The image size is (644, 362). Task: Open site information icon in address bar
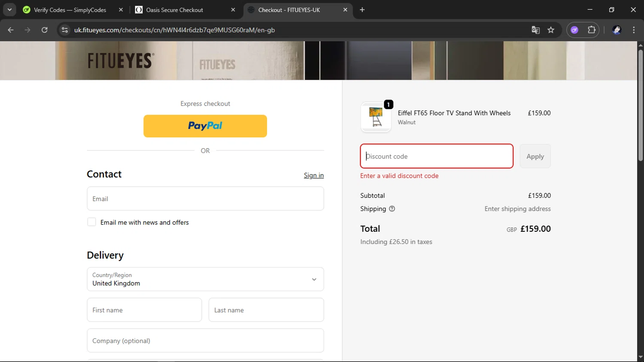click(65, 30)
